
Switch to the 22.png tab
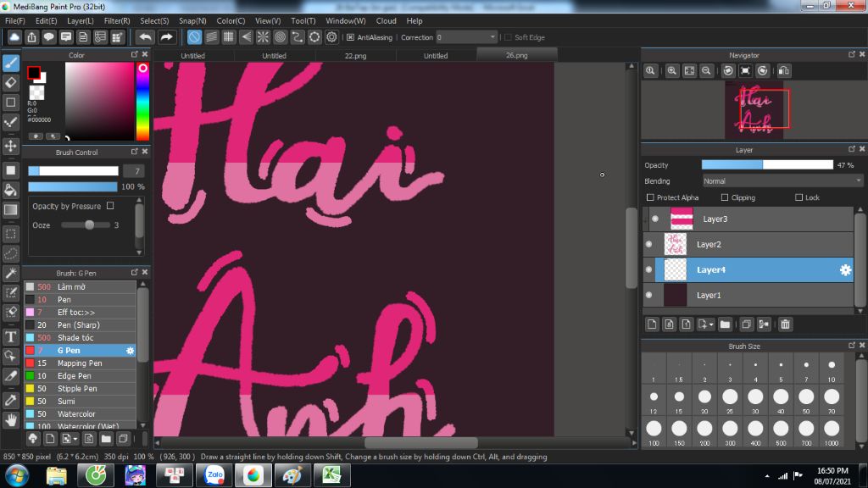(355, 55)
